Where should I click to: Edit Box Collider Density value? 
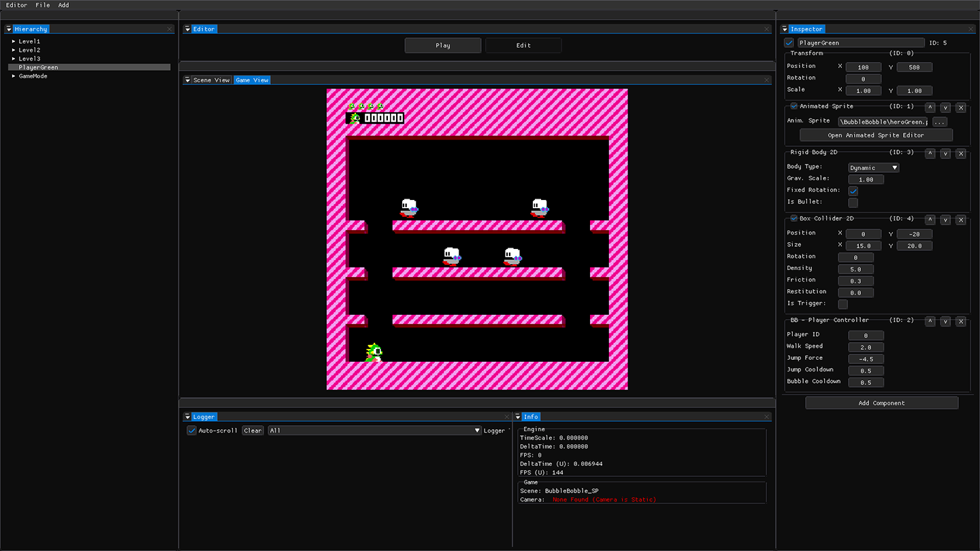click(x=855, y=269)
